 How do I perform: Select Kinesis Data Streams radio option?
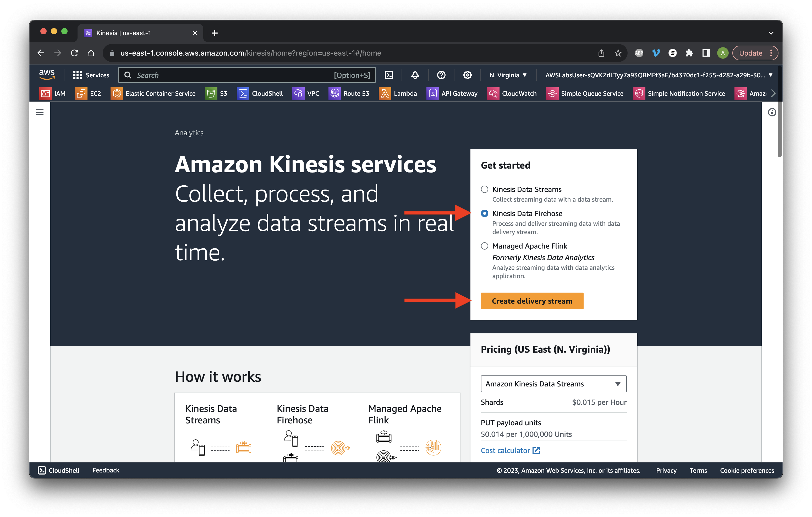(x=485, y=189)
